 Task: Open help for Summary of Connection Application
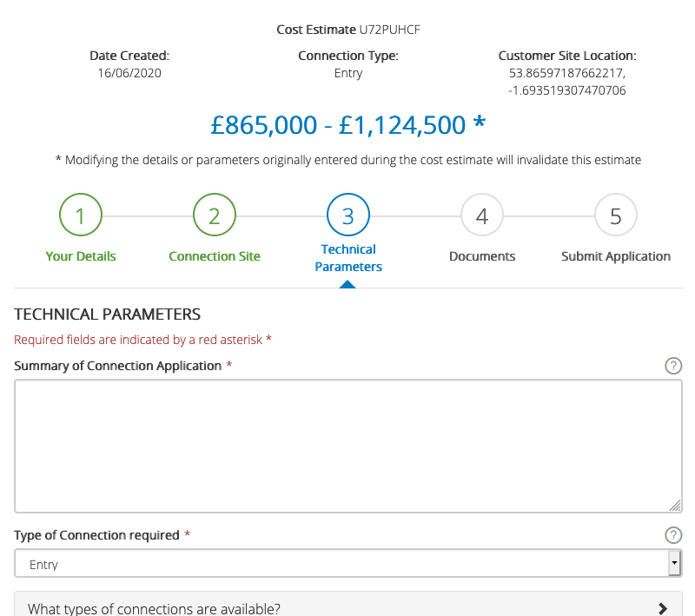point(672,366)
